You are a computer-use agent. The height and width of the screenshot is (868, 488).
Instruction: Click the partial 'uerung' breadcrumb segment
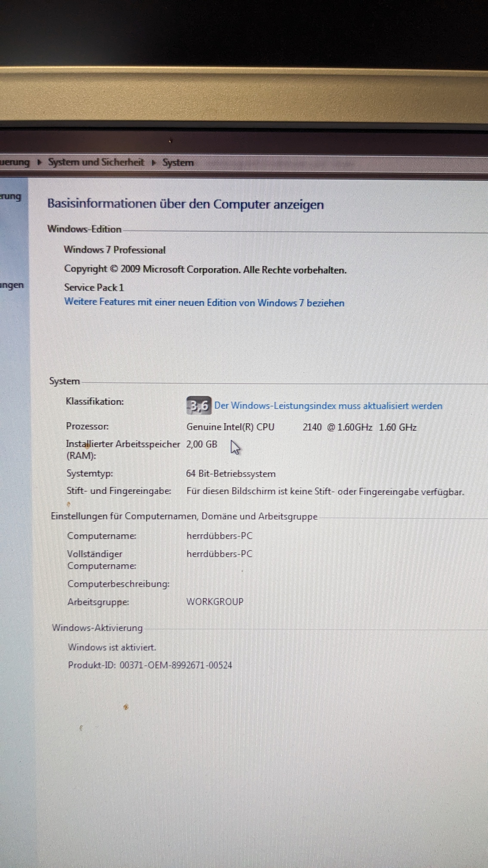(14, 162)
